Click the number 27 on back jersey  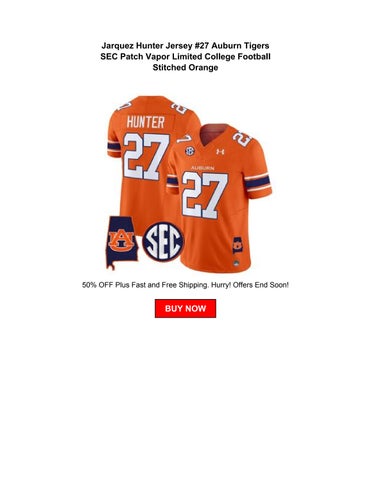coord(146,157)
